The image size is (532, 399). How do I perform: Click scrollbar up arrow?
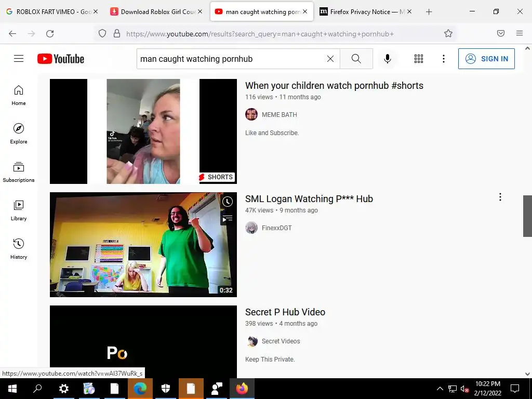point(527,48)
